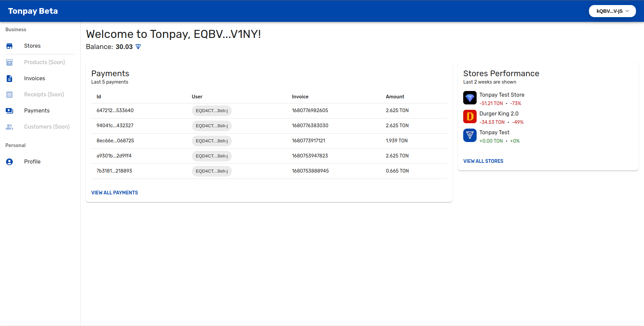Screen dimensions: 644x326
Task: Select Customers (Soon) menu entry
Action: 40,127
